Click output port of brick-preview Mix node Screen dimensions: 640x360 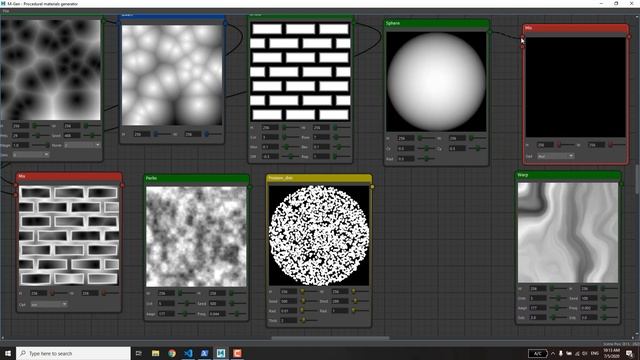tap(122, 185)
